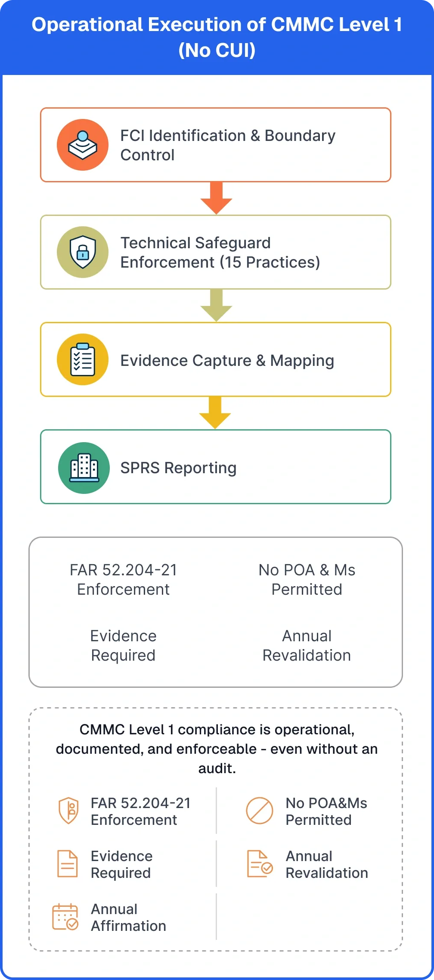Image resolution: width=434 pixels, height=980 pixels.
Task: Select the Technical Safeguard Enforcement step box
Action: 216,252
